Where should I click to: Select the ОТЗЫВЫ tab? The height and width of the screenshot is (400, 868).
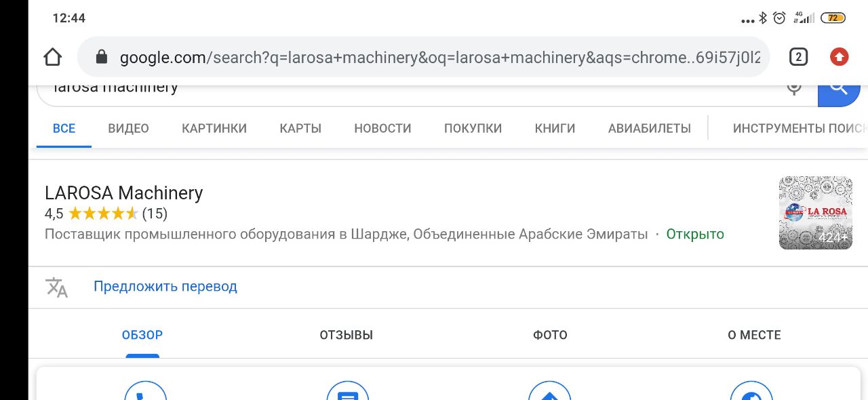[347, 335]
